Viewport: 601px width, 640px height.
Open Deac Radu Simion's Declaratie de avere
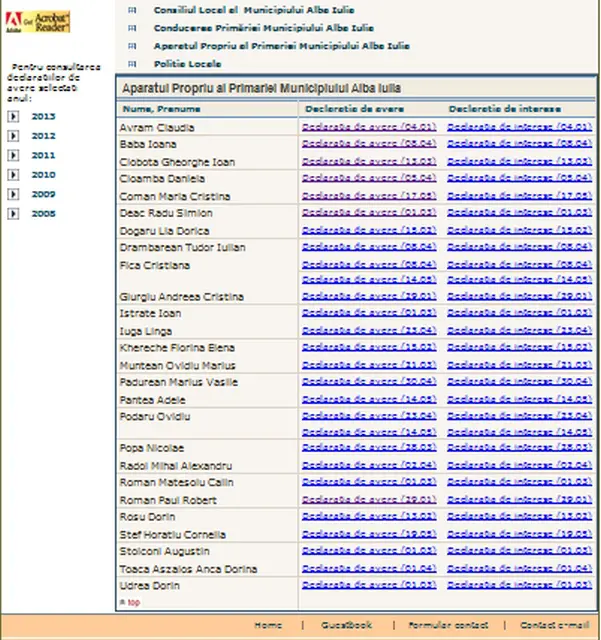(x=369, y=213)
